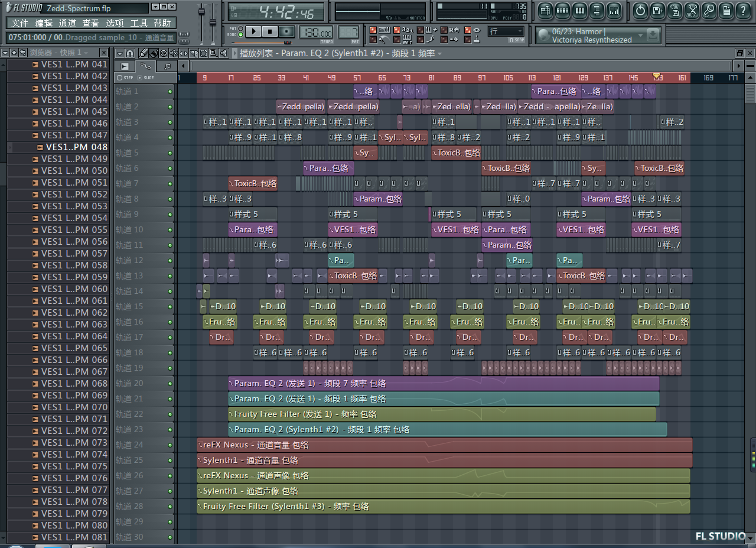The height and width of the screenshot is (548, 756).
Task: Open the 文件 menu
Action: pyautogui.click(x=19, y=23)
